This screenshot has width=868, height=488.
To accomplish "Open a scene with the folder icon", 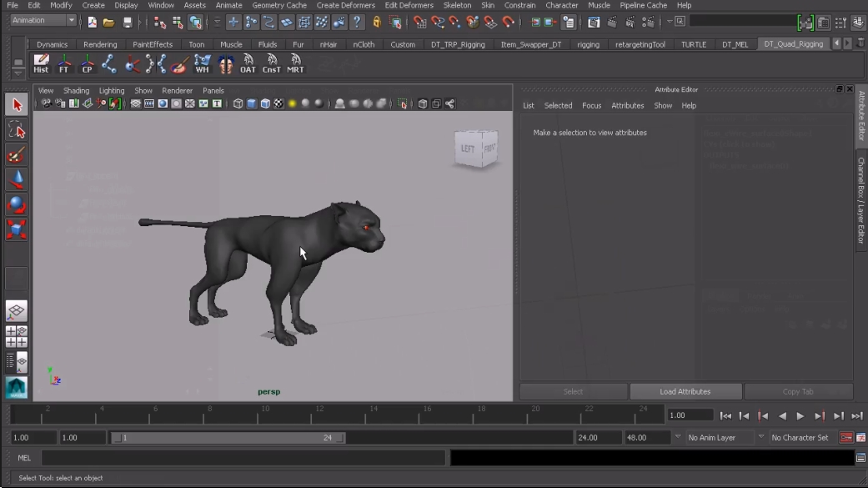I will pyautogui.click(x=108, y=23).
